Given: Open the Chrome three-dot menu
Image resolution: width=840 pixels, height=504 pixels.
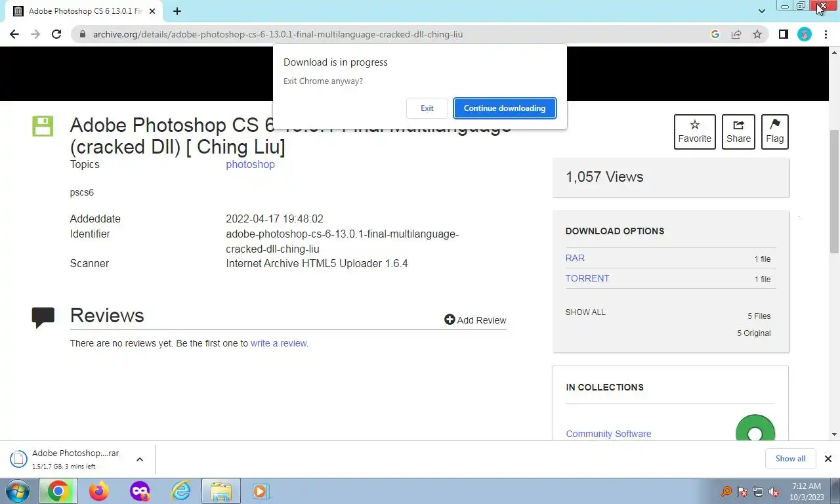Looking at the screenshot, I should [x=826, y=34].
